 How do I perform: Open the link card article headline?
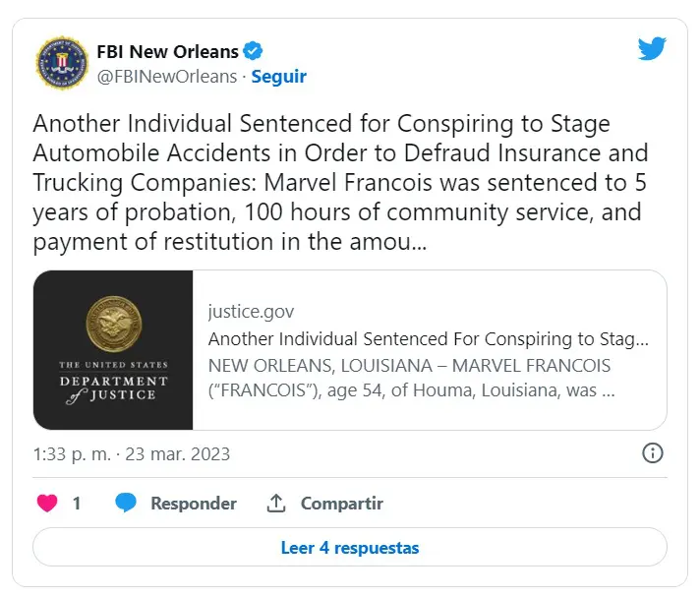(x=428, y=339)
